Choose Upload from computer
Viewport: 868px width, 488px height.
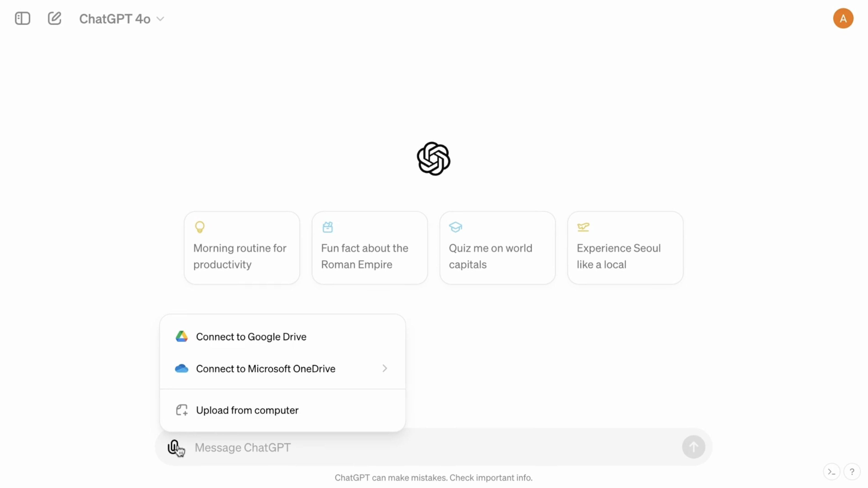[282, 410]
